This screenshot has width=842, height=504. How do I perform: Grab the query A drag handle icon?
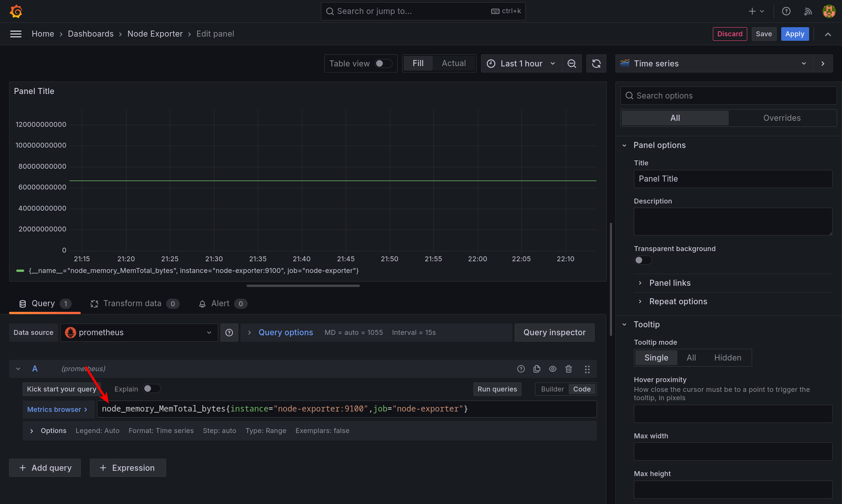tap(587, 369)
